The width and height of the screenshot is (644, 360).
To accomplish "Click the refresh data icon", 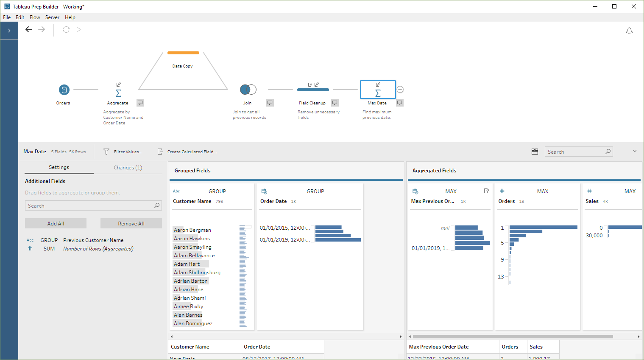I will click(66, 30).
